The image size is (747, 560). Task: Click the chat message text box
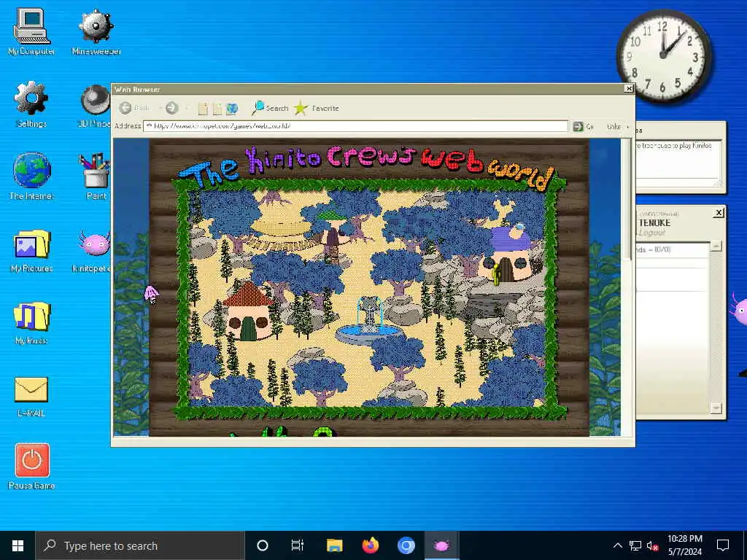[x=679, y=160]
